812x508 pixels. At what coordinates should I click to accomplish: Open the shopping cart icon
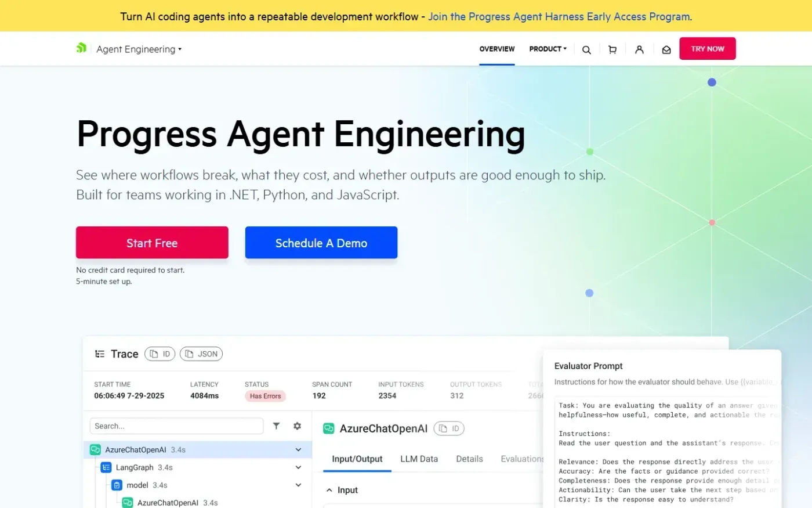[x=612, y=50]
